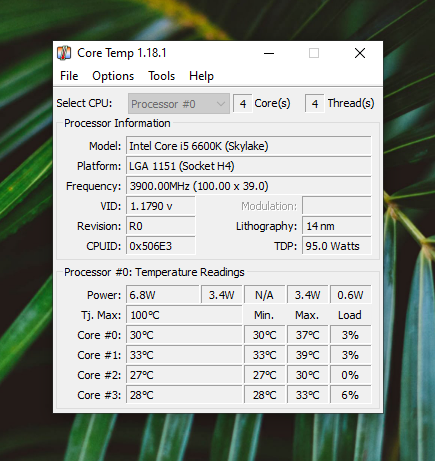The image size is (435, 461).
Task: Click the 3900.00MHz frequency value
Action: (x=249, y=186)
